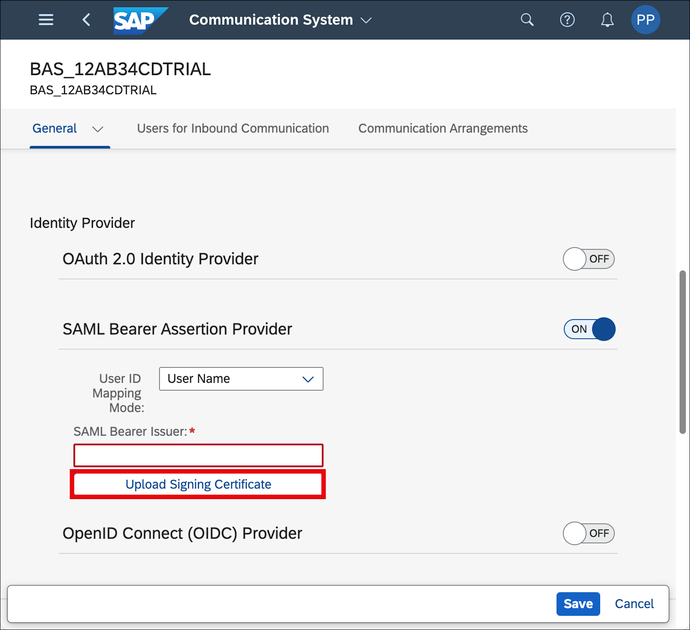
Task: Click the SAP logo
Action: pyautogui.click(x=140, y=20)
